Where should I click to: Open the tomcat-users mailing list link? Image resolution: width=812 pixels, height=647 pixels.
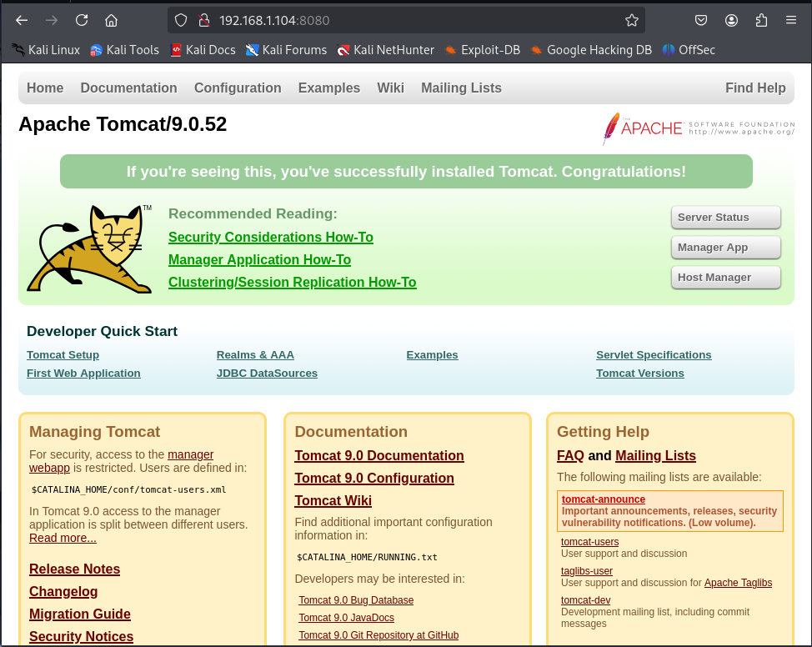pos(590,542)
